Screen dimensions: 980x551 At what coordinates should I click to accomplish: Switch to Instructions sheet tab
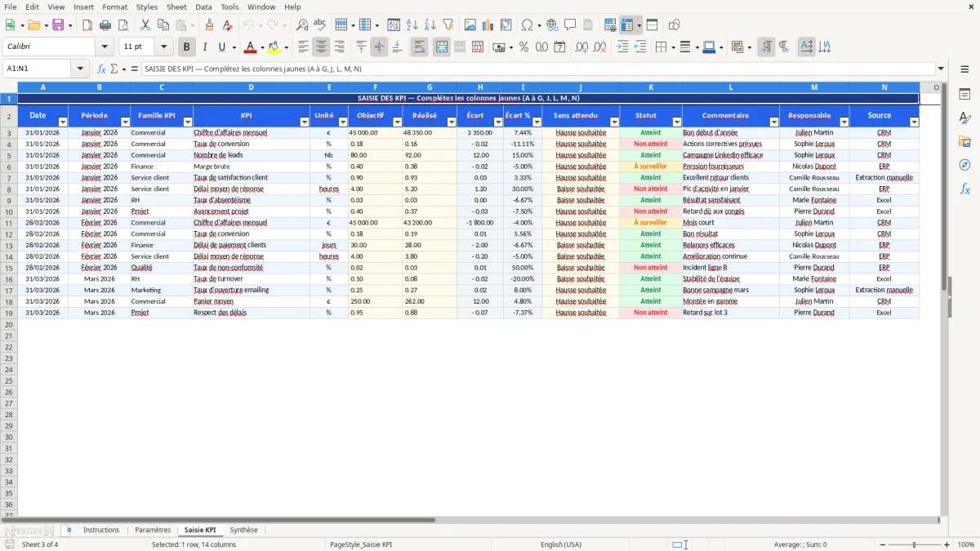click(101, 530)
